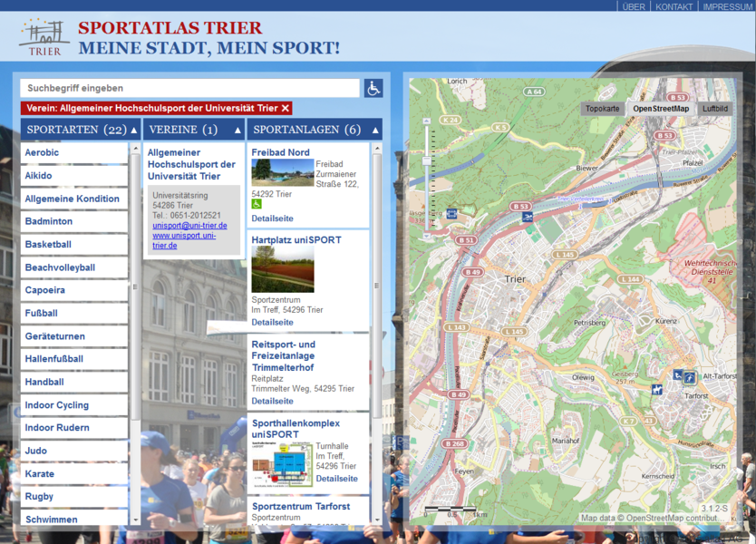Open Detailseite link for Hartplatz uniSPORT
The height and width of the screenshot is (544, 756).
(x=272, y=322)
